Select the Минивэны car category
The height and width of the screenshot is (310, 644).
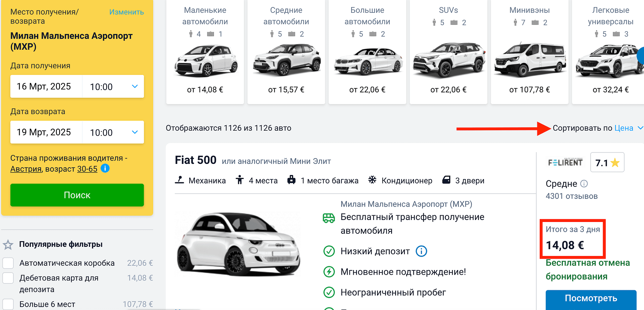tap(530, 52)
